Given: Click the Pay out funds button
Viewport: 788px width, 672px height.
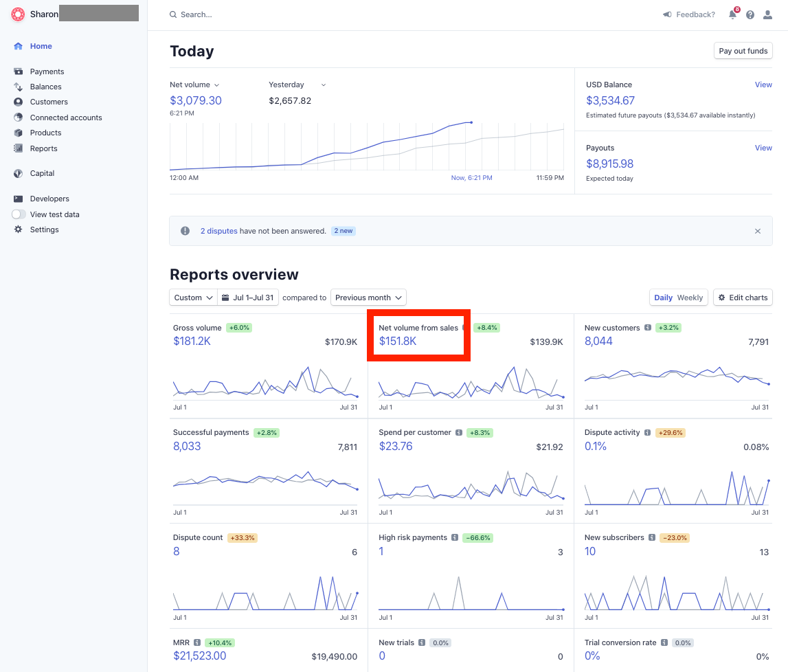Looking at the screenshot, I should [x=743, y=51].
